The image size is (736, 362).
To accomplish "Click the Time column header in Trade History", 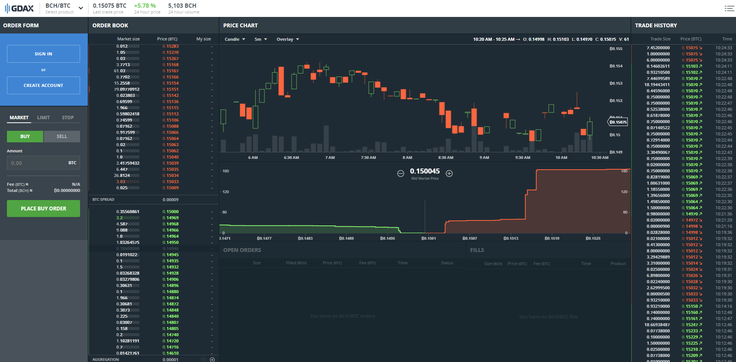I will 727,39.
